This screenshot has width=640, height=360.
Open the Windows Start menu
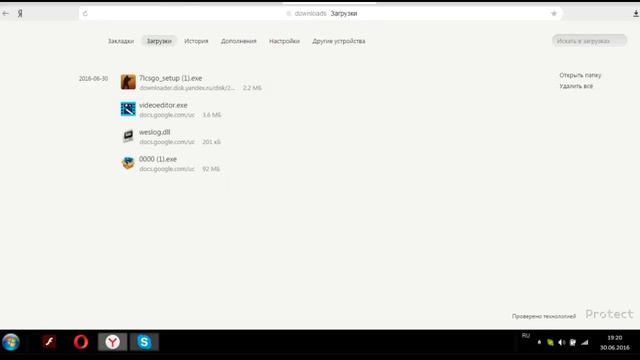(11, 342)
